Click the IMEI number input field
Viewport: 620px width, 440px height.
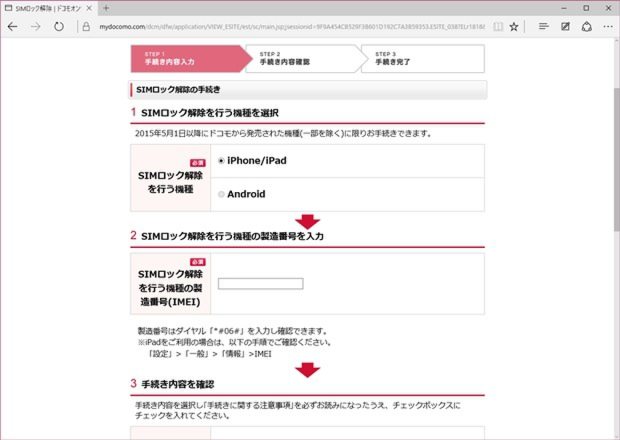coord(261,283)
